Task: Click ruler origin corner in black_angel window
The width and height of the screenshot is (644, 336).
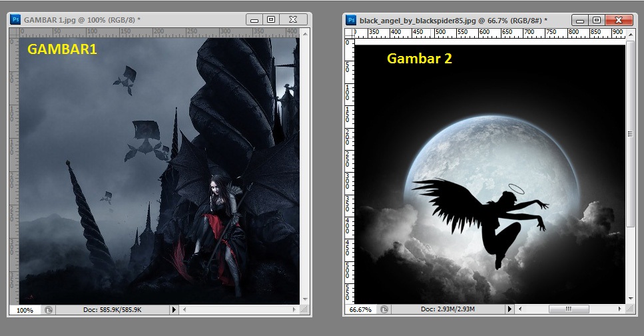Action: point(350,33)
